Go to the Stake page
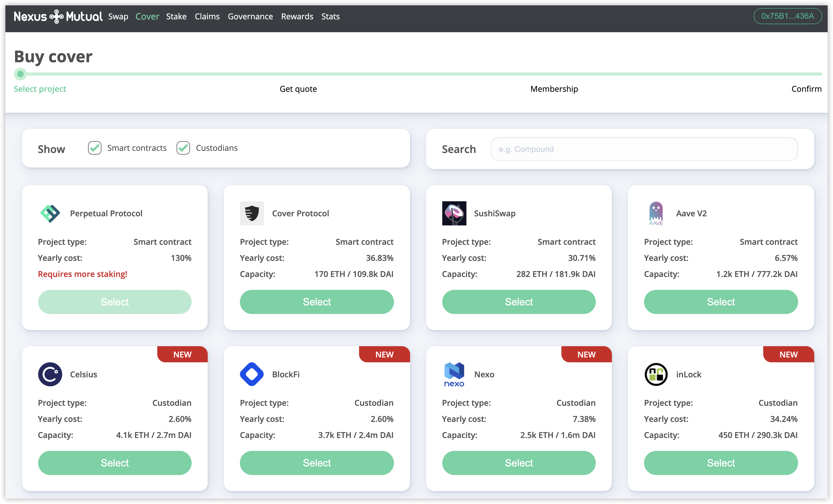Screen dimensions: 833x504 click(x=176, y=16)
